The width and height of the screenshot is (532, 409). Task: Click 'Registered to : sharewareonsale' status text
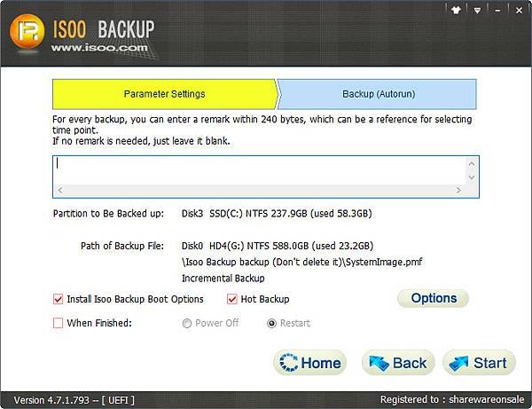point(452,400)
